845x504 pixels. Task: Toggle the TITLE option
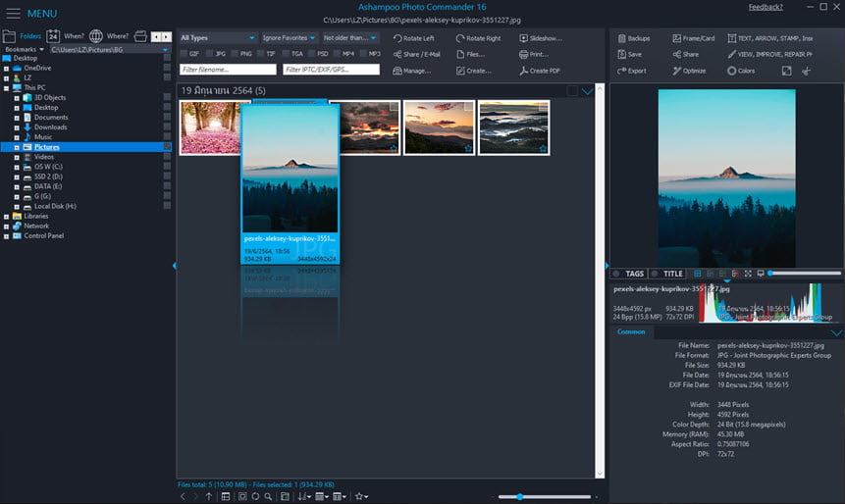click(667, 274)
